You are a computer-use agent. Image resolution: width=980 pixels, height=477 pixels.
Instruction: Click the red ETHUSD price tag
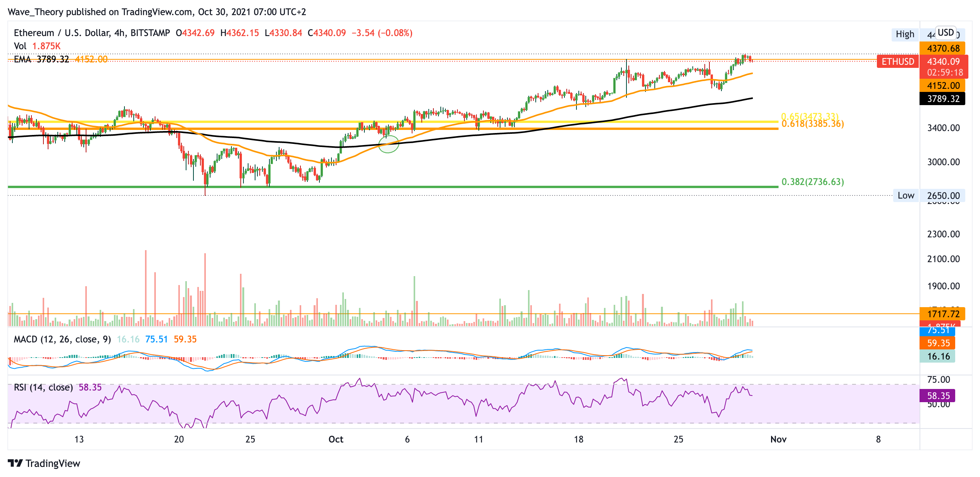[897, 62]
